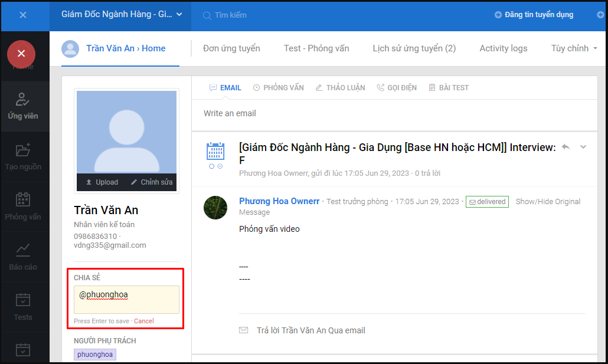Screen dimensions: 608x364
Task: Open the Activity logs tab
Action: pos(504,48)
